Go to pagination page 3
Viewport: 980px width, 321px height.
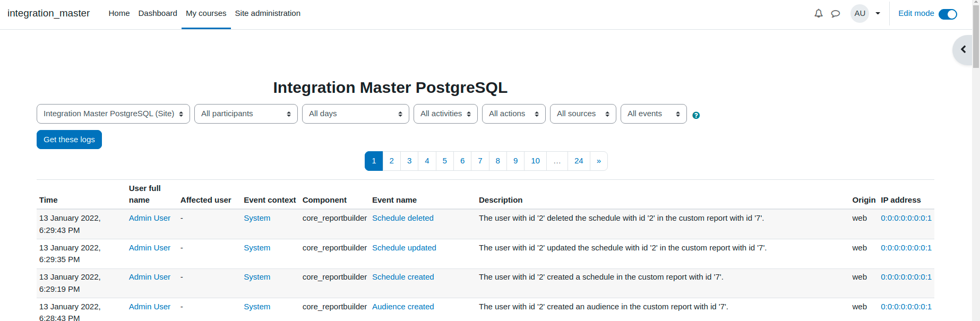[x=409, y=161]
